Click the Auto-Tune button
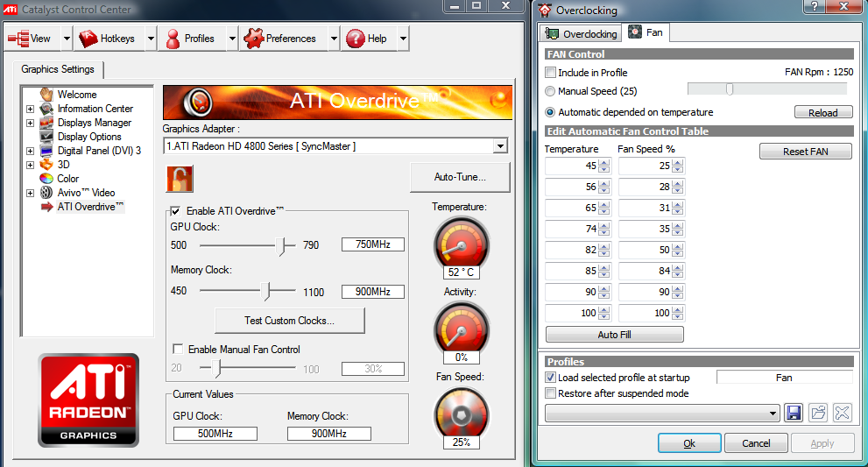The width and height of the screenshot is (868, 467). coord(460,177)
